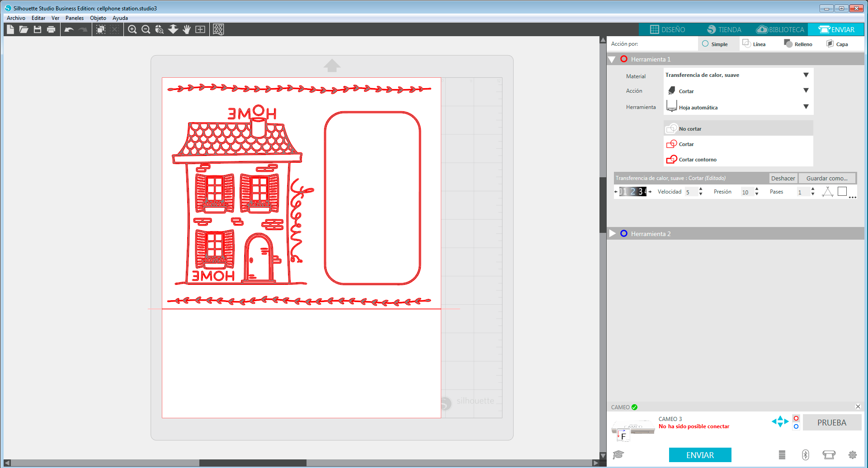Click the blue ENVIAR send button
The image size is (868, 468).
point(700,455)
